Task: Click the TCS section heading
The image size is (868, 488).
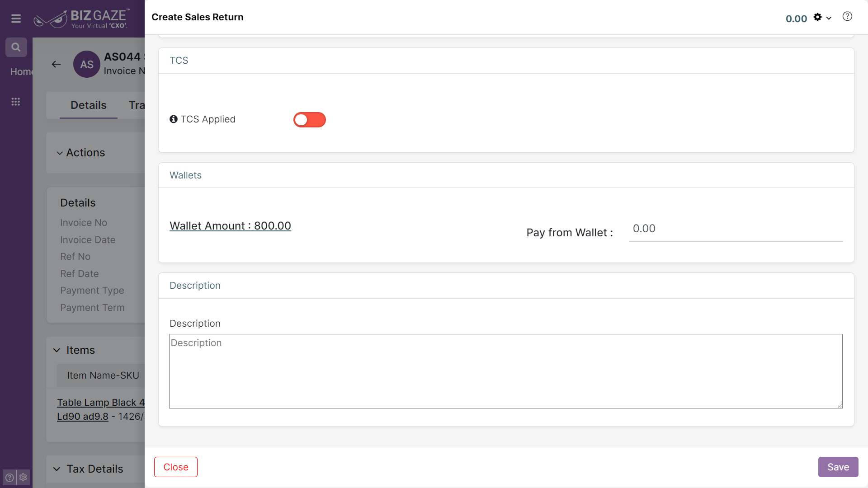Action: (x=179, y=61)
